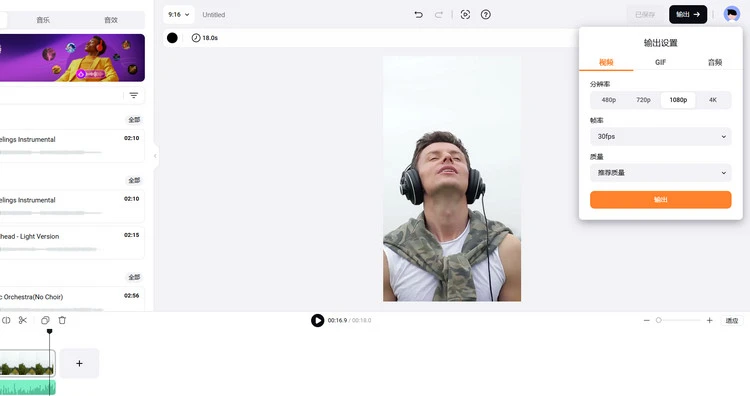This screenshot has width=750, height=396.
Task: Pick the black background color swatch
Action: tap(172, 38)
